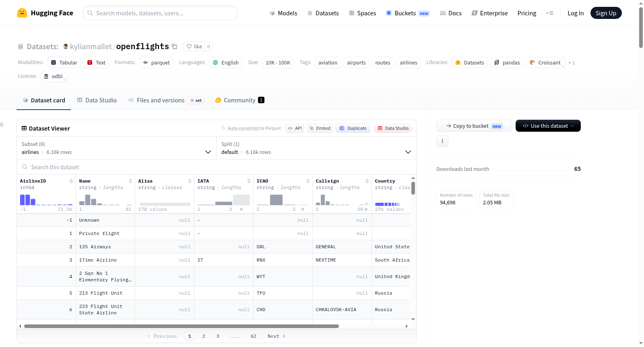The image size is (644, 347).
Task: Select the 10K - 100K size tag
Action: pos(278,62)
